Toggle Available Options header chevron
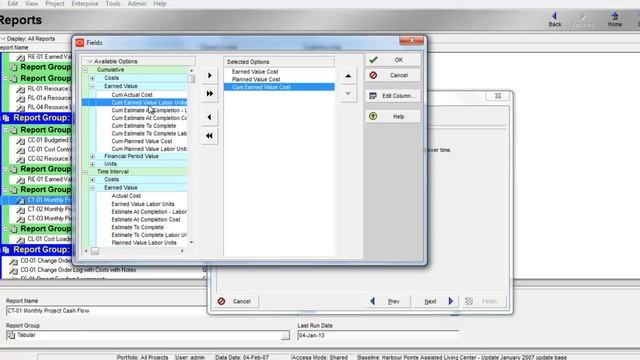 pyautogui.click(x=90, y=61)
